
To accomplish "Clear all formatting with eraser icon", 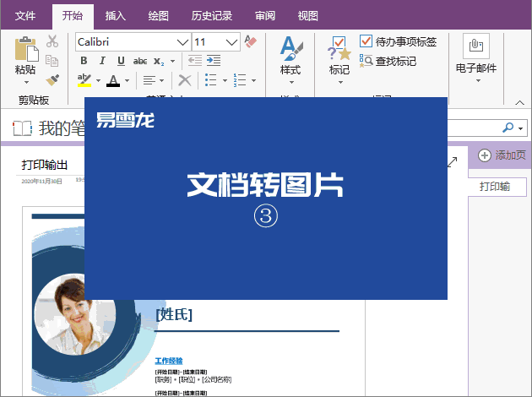I will click(251, 41).
